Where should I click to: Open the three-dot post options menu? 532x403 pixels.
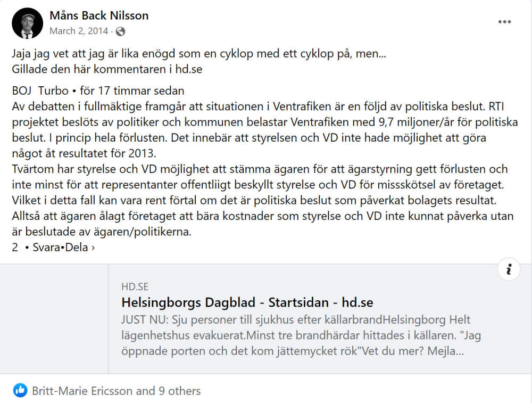click(504, 22)
